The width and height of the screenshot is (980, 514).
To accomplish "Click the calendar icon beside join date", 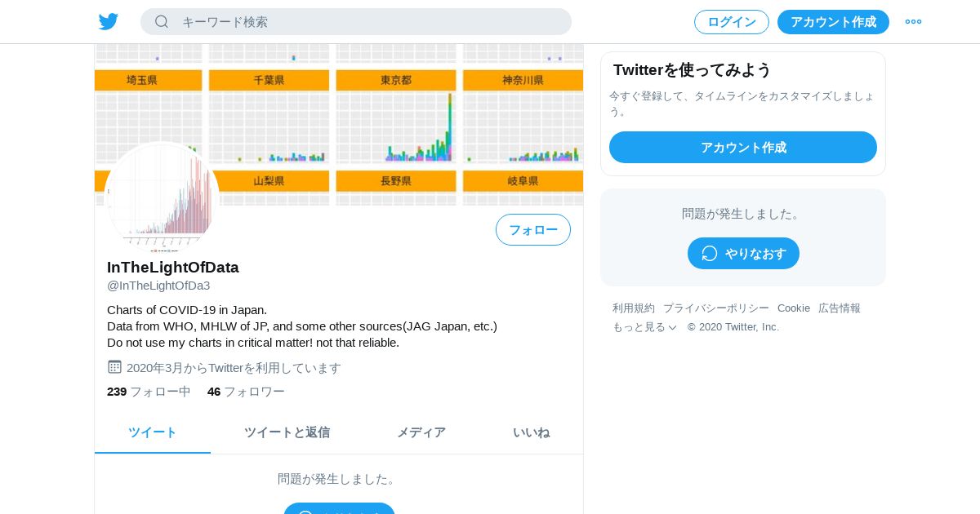I will pos(114,367).
